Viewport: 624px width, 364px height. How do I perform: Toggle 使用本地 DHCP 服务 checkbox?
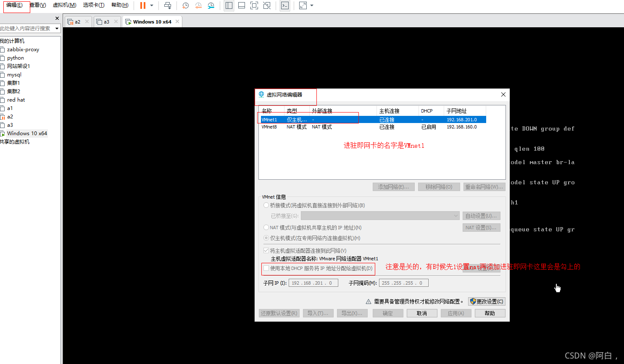[266, 268]
